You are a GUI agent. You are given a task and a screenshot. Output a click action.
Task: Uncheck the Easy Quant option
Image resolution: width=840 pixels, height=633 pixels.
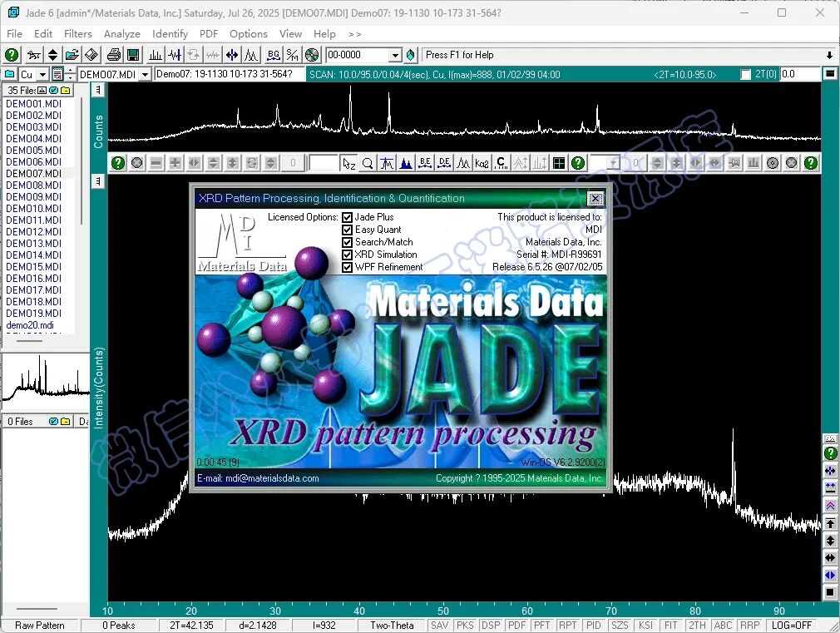[x=347, y=230]
